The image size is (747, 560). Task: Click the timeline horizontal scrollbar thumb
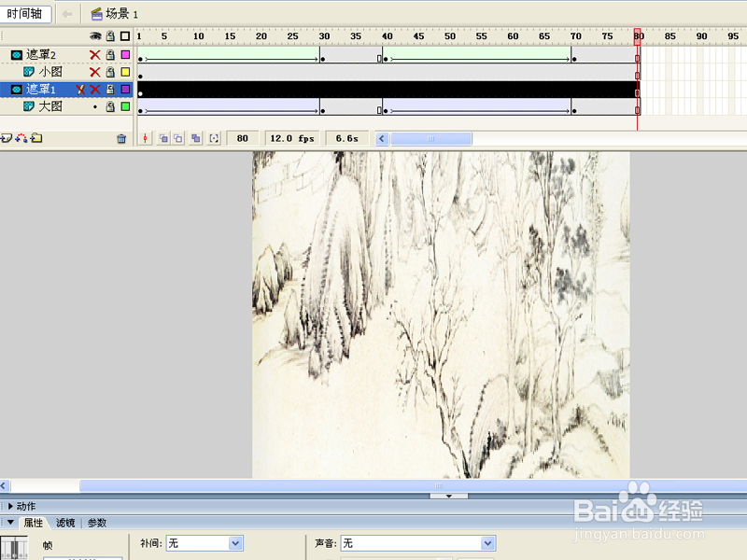pos(431,138)
